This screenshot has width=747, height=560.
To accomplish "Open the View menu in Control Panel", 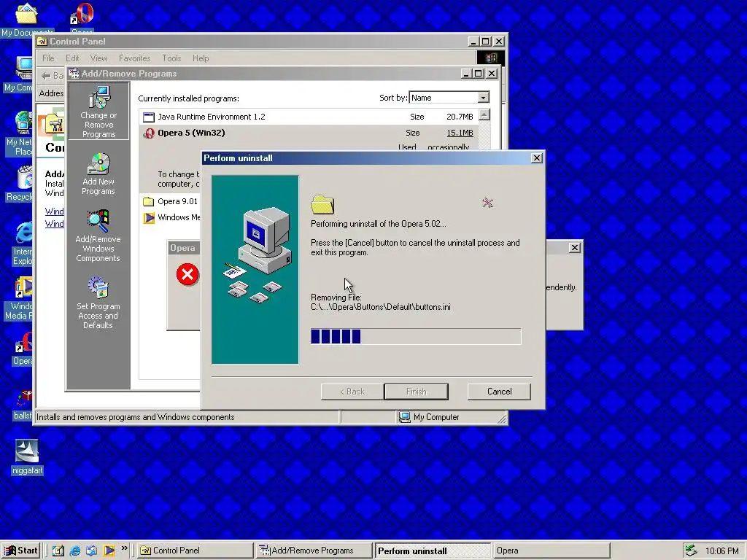I will pyautogui.click(x=98, y=58).
